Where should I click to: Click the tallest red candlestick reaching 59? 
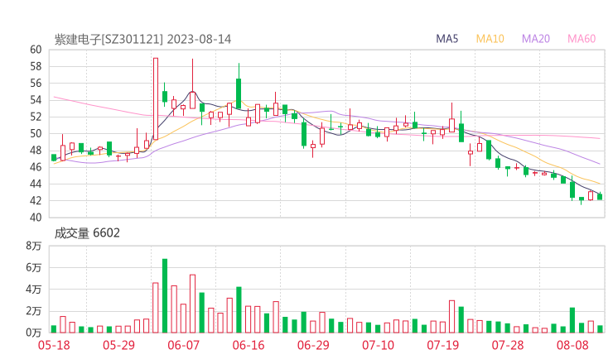156,98
